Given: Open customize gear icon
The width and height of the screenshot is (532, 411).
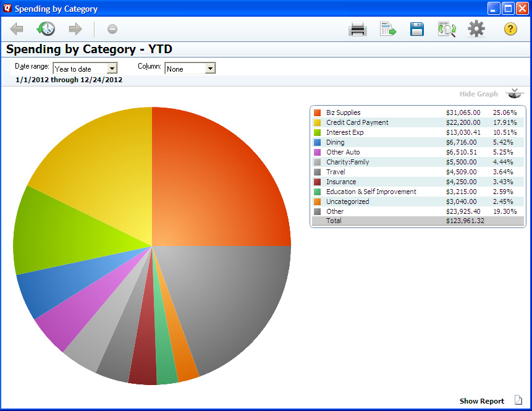Looking at the screenshot, I should 476,29.
